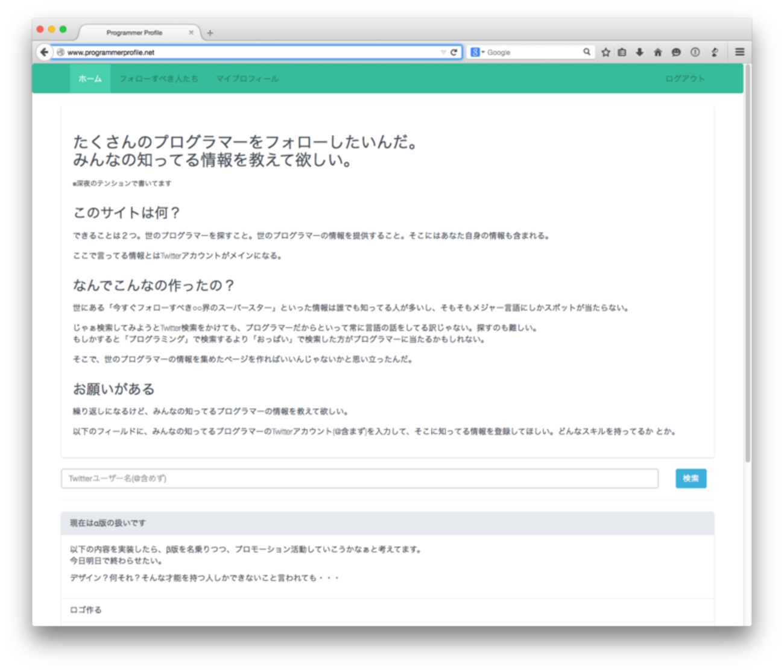Focus the Twitterユーザー名 input field
This screenshot has width=784, height=672.
(359, 479)
